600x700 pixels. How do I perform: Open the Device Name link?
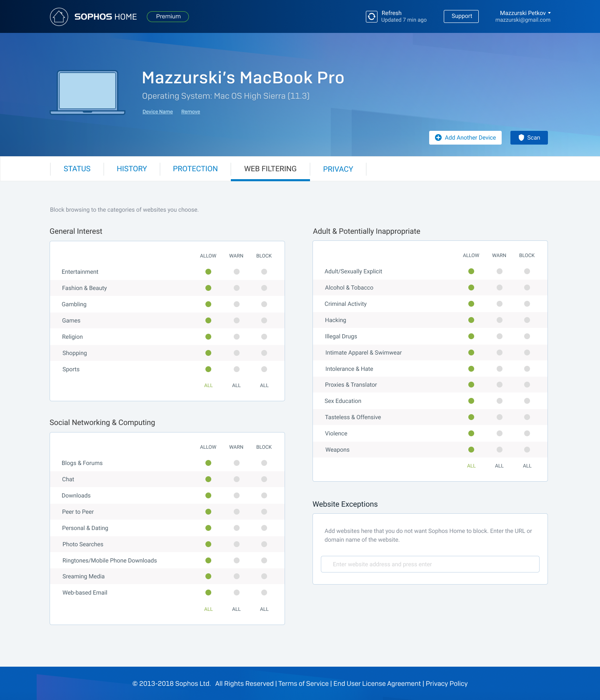(x=157, y=112)
